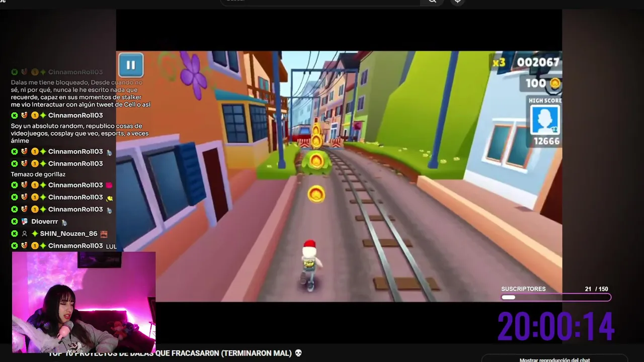The width and height of the screenshot is (644, 362).
Task: Click the gold coin icon beside 100
Action: coord(554,83)
